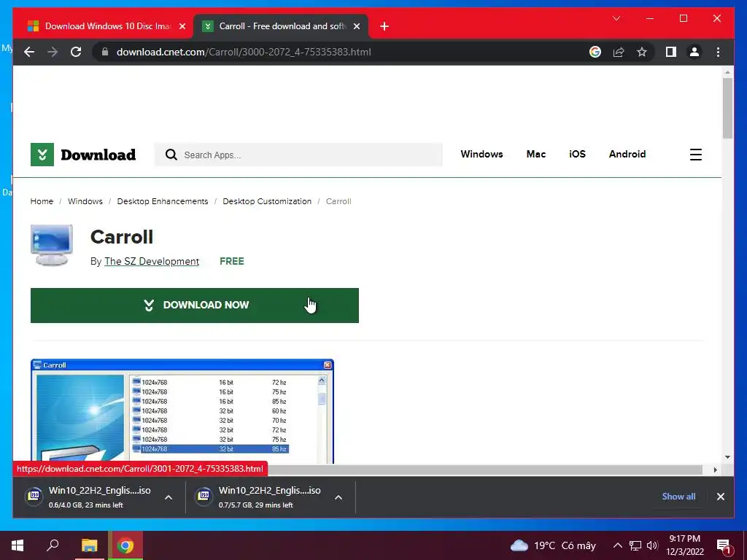The width and height of the screenshot is (747, 560).
Task: Open the Google icon in address bar
Action: tap(595, 52)
